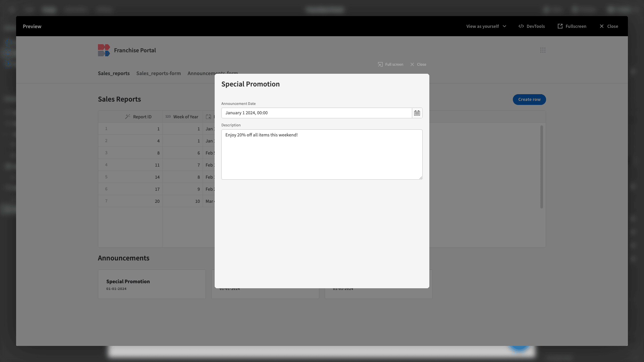The image size is (644, 362).
Task: Click the date column calendar icon
Action: click(208, 117)
